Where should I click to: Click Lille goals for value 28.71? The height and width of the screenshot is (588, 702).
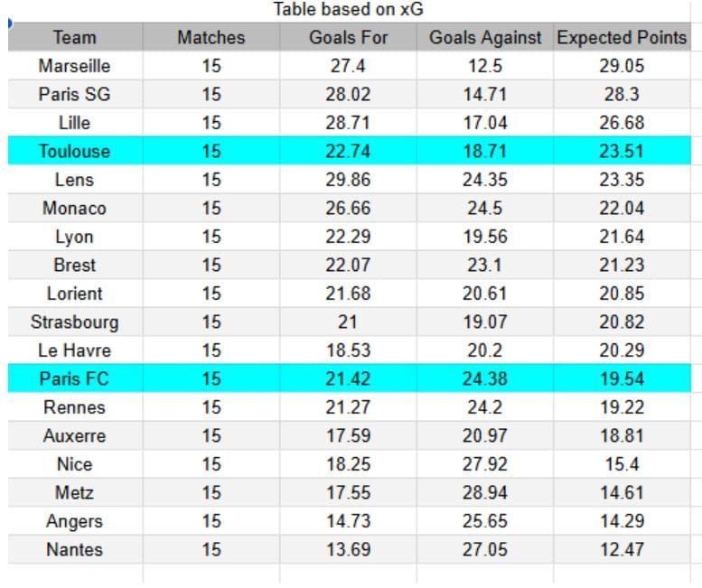click(349, 123)
